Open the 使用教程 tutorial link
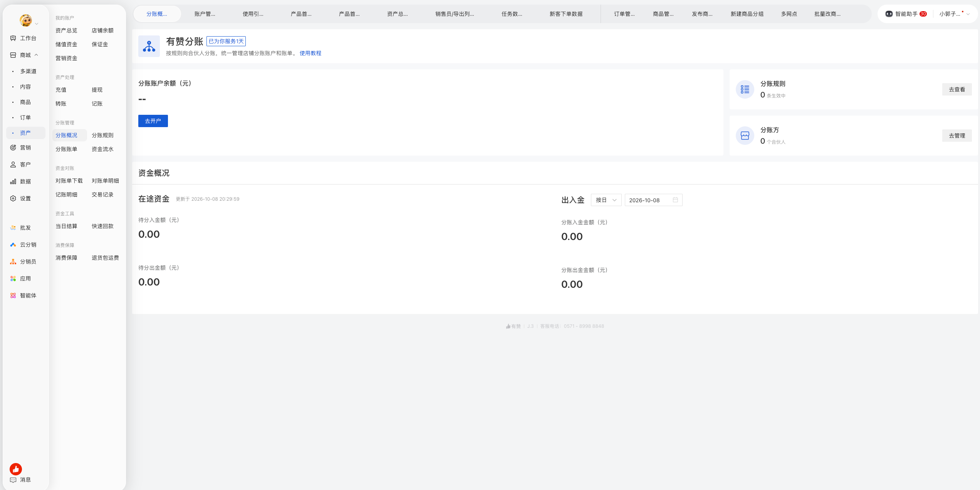The height and width of the screenshot is (490, 980). click(310, 53)
